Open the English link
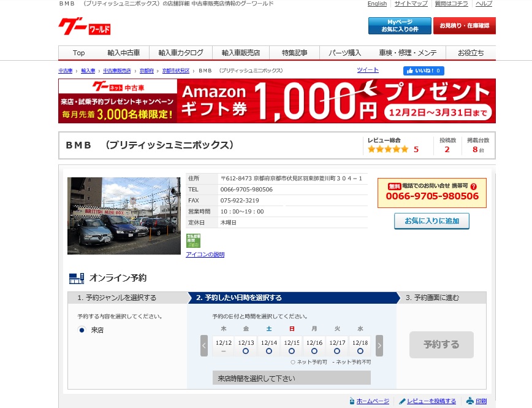 [x=377, y=4]
